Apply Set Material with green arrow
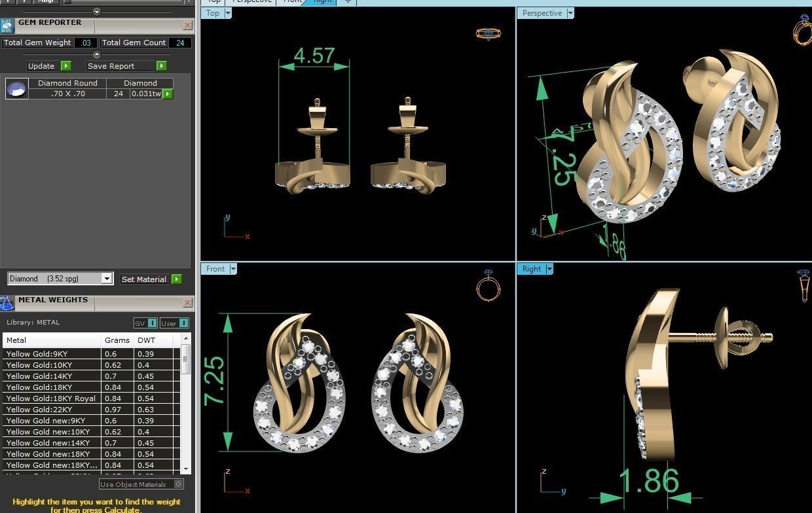 tap(176, 279)
